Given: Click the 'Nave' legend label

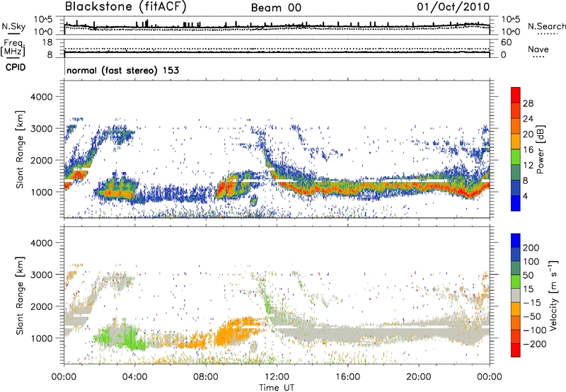Looking at the screenshot, I should click(538, 49).
